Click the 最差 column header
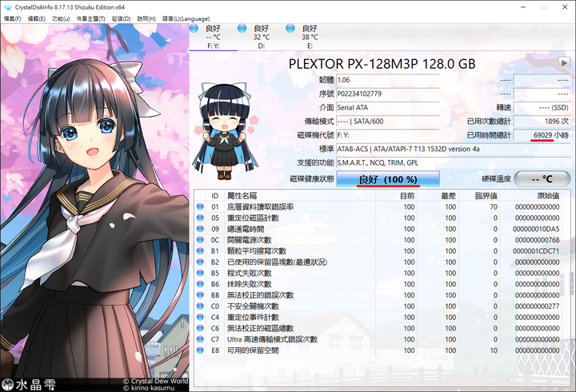This screenshot has width=576, height=392. 438,196
